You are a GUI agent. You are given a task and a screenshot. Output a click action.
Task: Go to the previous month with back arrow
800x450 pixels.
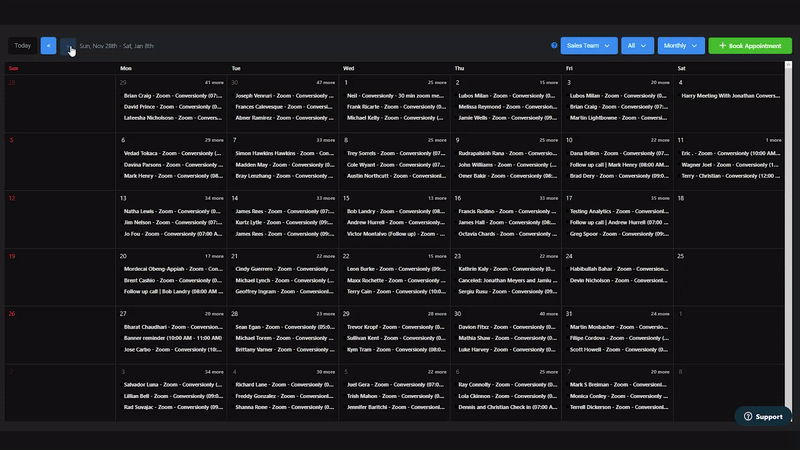pos(48,45)
